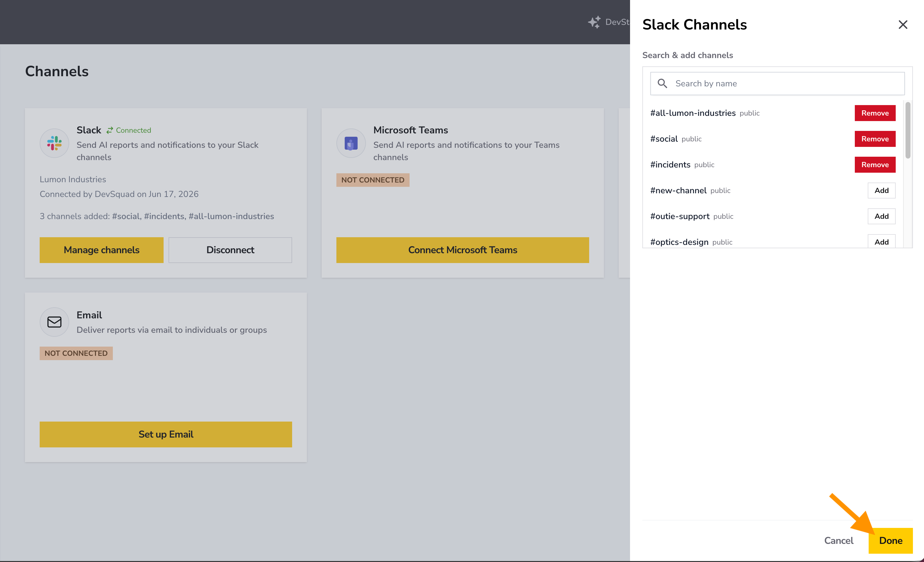Click the '3 channels added' summary text

click(157, 216)
